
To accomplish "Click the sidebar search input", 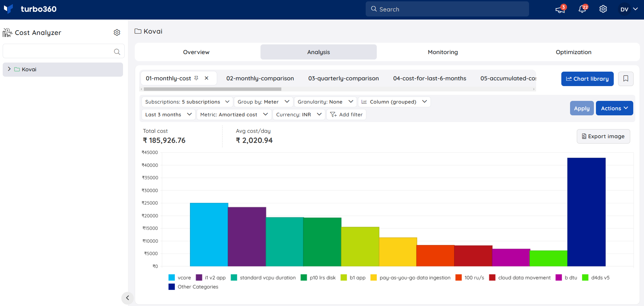I will pos(64,51).
